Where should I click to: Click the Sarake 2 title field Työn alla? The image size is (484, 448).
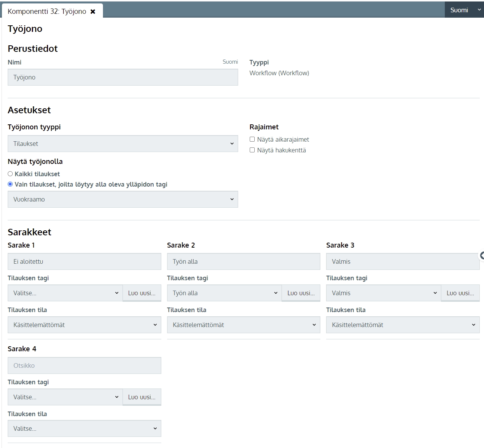[244, 261]
